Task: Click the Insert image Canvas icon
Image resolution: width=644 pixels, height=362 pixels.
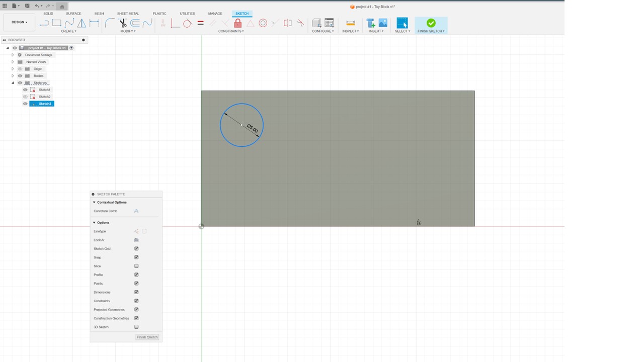Action: 383,23
